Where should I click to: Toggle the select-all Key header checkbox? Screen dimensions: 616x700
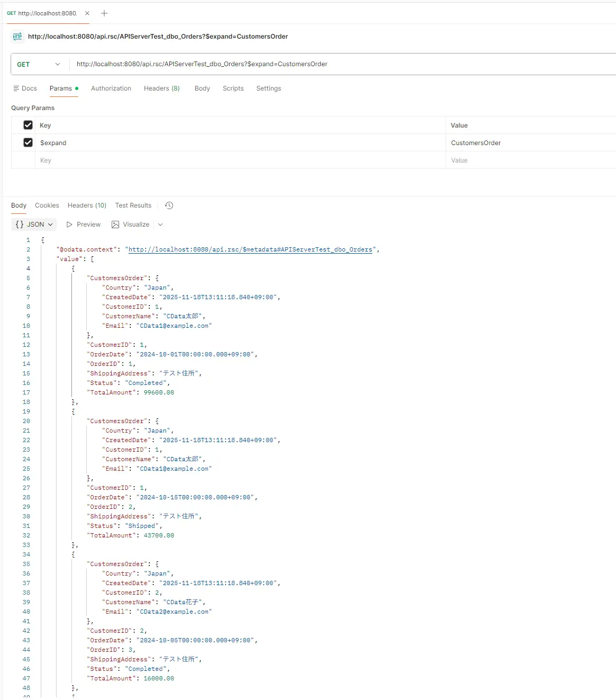click(28, 125)
